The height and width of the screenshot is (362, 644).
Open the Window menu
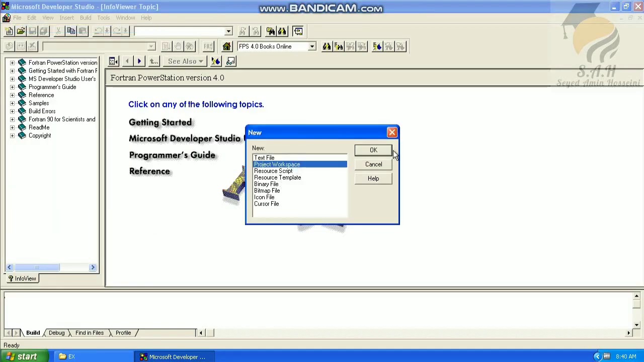pos(125,18)
